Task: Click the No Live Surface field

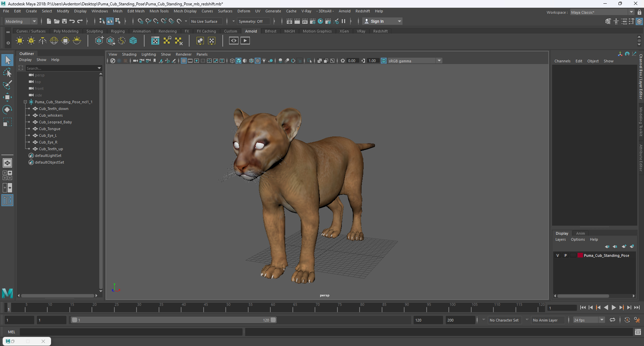Action: pyautogui.click(x=206, y=21)
